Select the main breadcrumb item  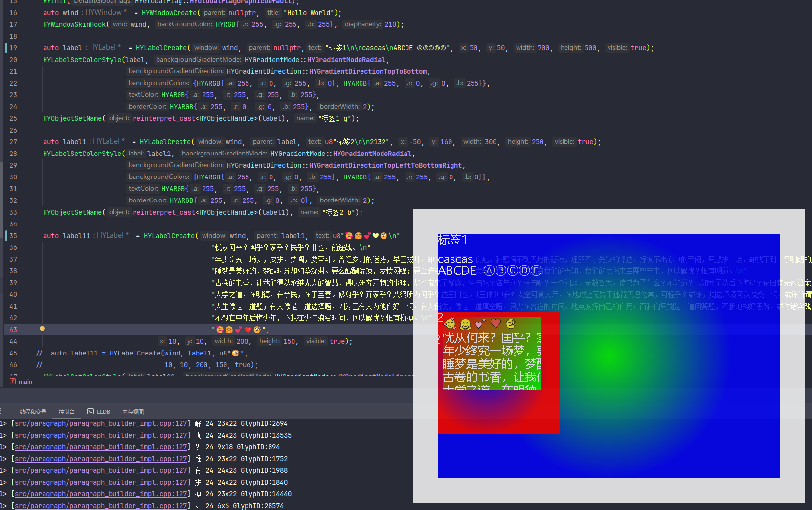pos(25,382)
